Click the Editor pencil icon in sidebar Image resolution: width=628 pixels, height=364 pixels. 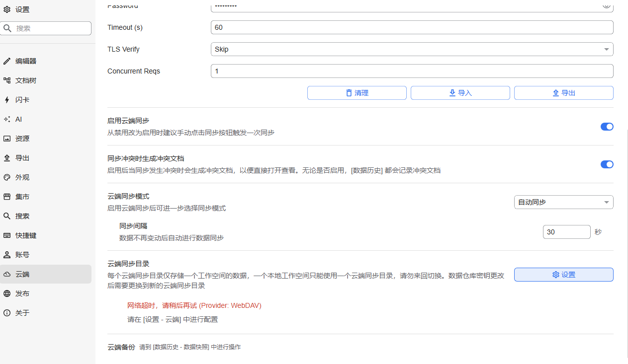(7, 61)
